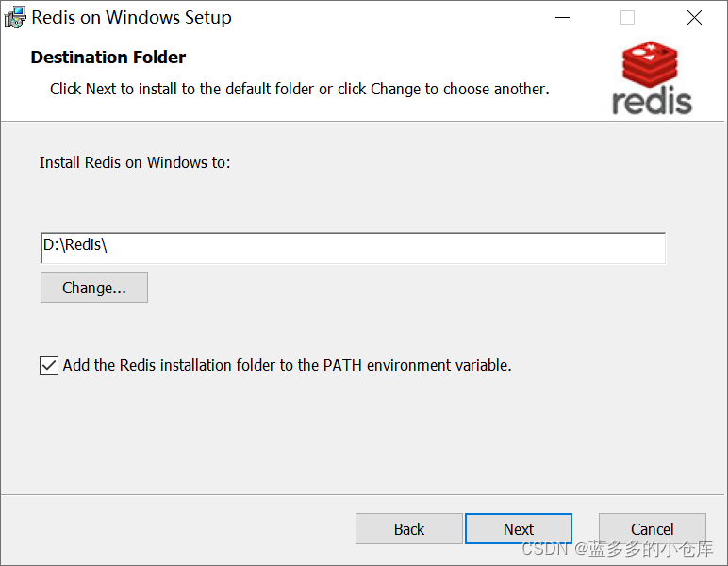Close the Redis on Windows Setup dialog

point(694,18)
